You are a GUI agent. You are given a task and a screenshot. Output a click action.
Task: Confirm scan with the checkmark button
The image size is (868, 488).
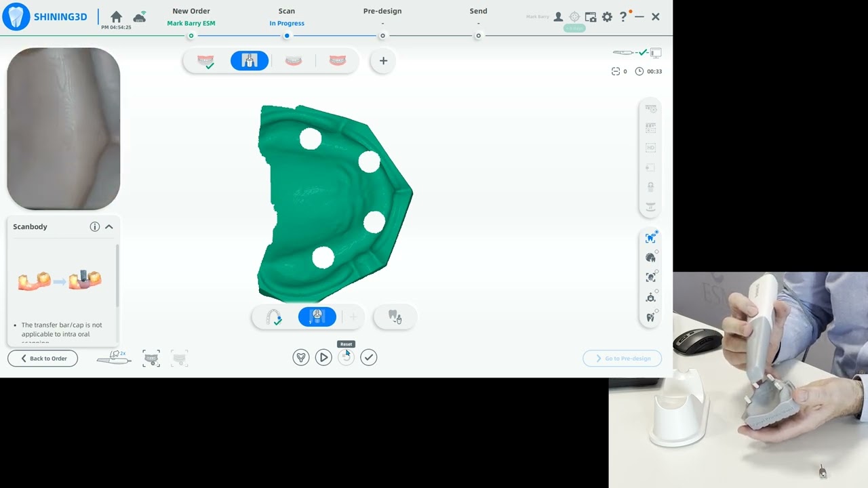368,357
